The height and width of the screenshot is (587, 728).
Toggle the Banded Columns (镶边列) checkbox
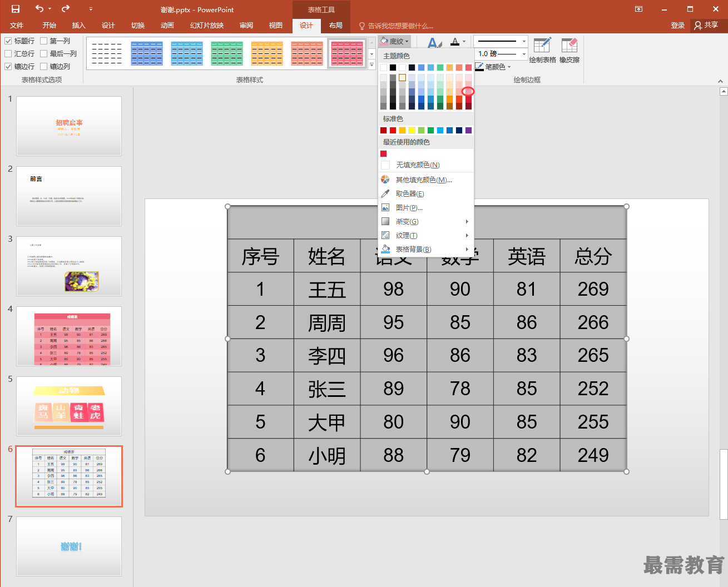click(x=44, y=66)
